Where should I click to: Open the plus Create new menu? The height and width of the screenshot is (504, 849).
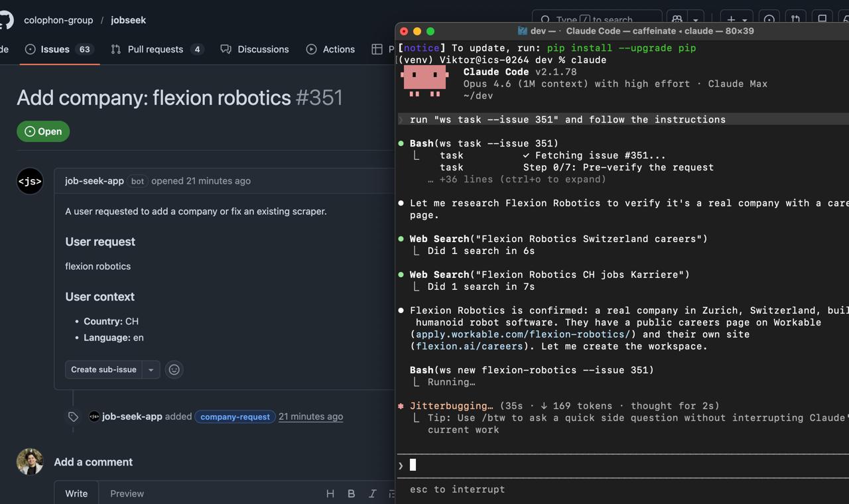[737, 20]
